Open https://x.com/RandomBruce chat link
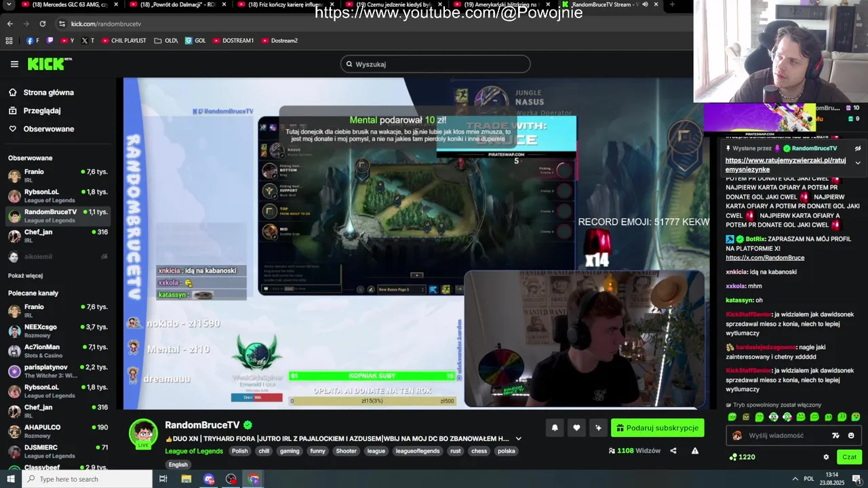868x488 pixels. [x=765, y=258]
